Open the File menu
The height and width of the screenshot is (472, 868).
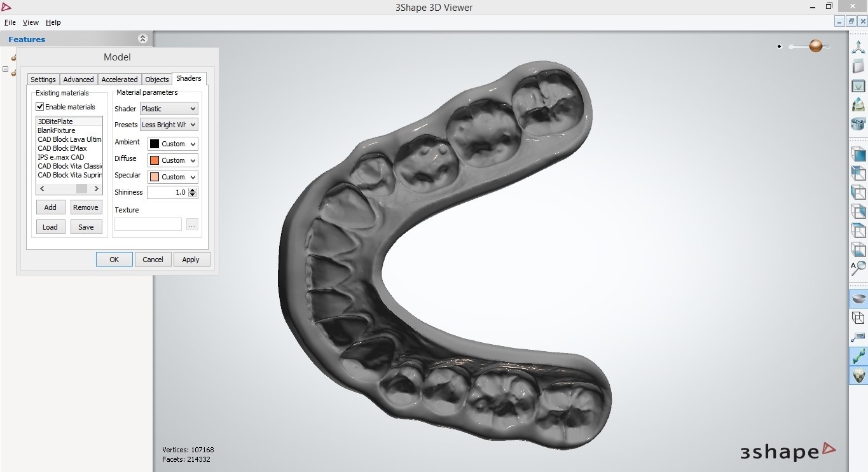click(x=10, y=22)
